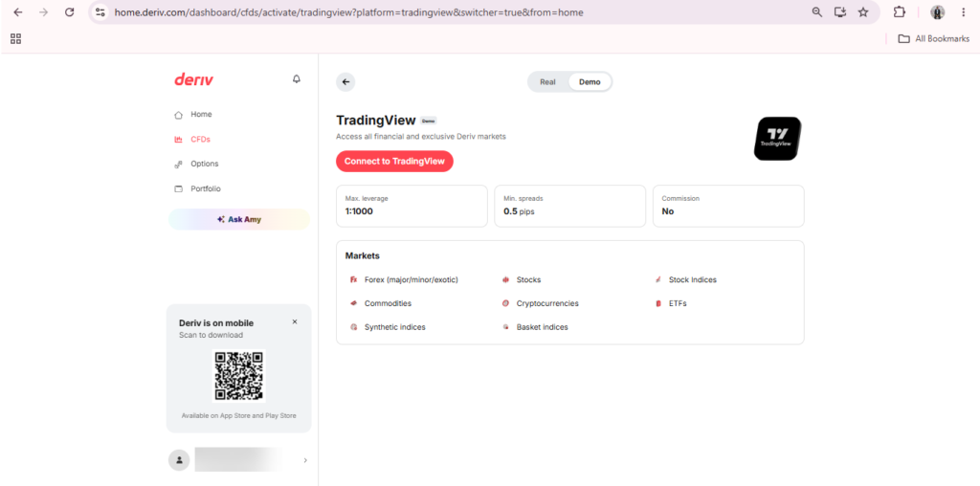This screenshot has height=486, width=980.
Task: Click the user avatar icon at sidebar bottom
Action: [179, 460]
